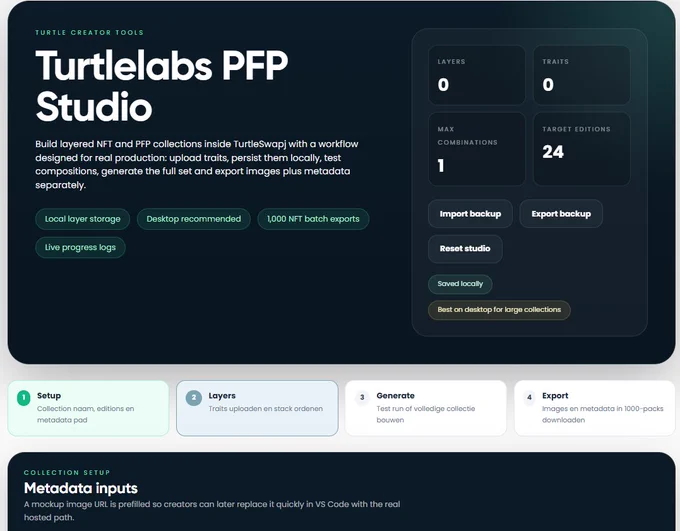Viewport: 680px width, 531px height.
Task: Open the Export step tab
Action: tap(595, 408)
